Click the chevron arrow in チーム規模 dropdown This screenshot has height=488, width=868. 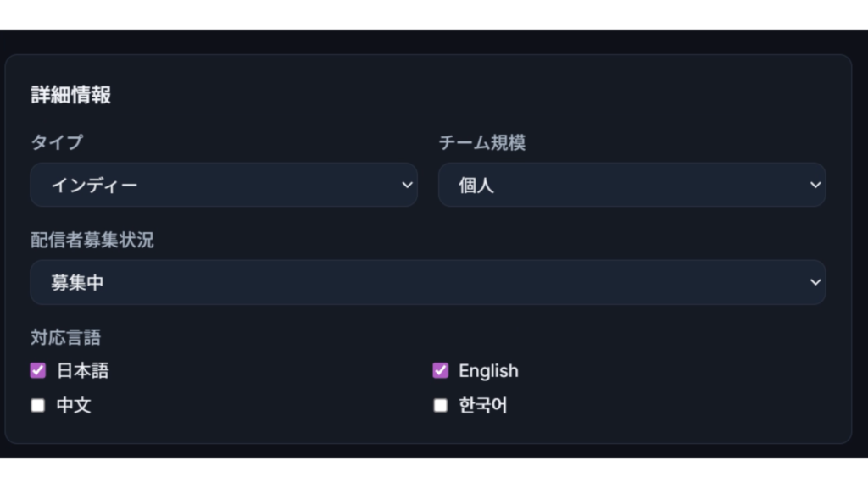(815, 185)
